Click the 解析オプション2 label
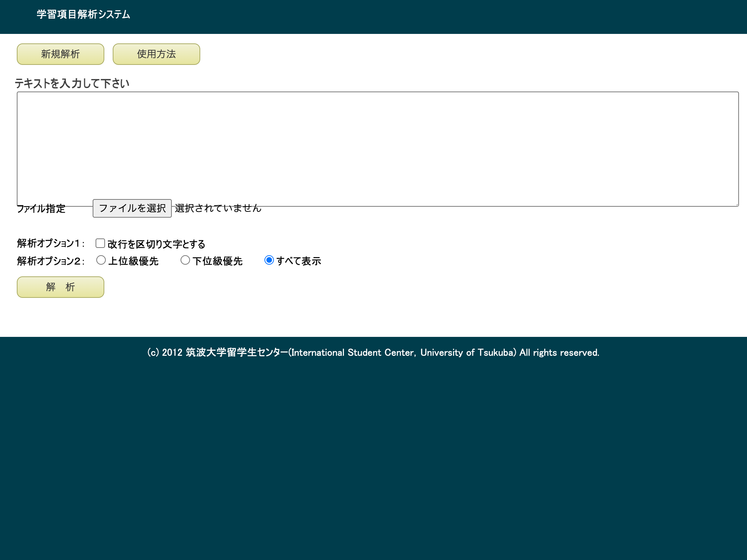747x560 pixels. coord(51,261)
